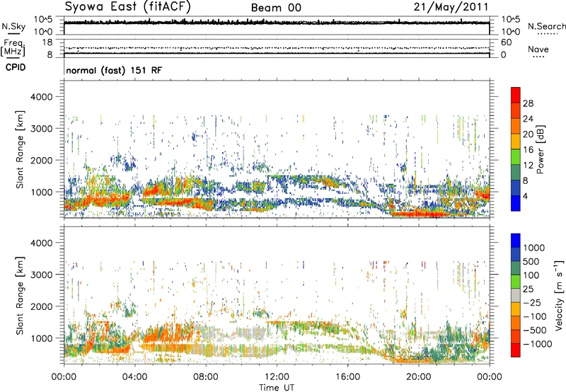
Task: Click the red top of the power colorbar
Action: 516,95
